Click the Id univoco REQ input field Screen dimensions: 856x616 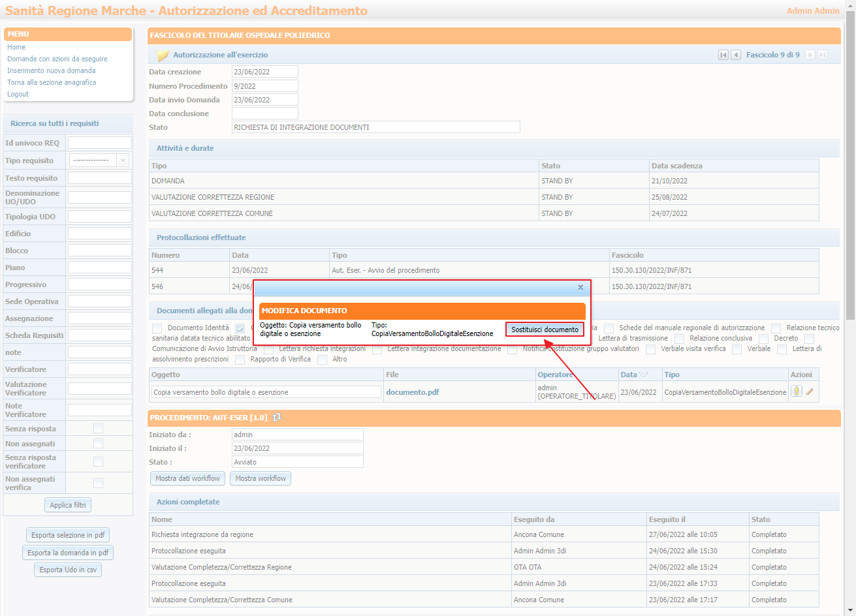100,143
